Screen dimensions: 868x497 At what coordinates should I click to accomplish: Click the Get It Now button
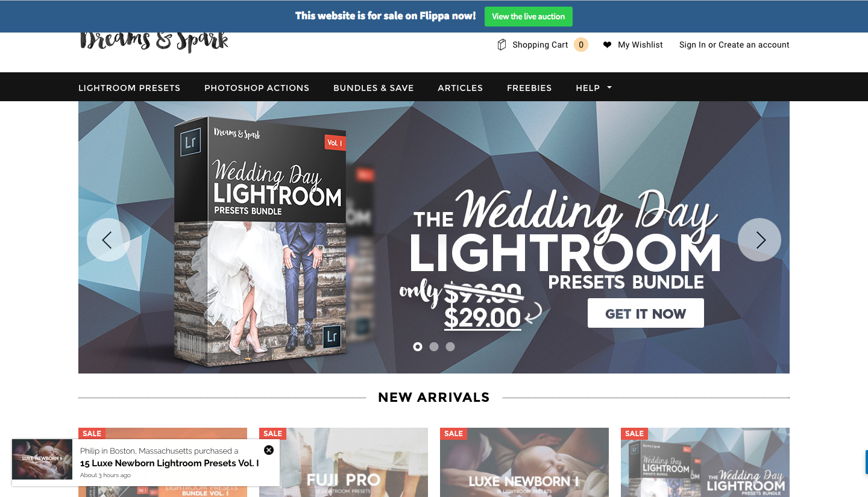click(x=646, y=313)
